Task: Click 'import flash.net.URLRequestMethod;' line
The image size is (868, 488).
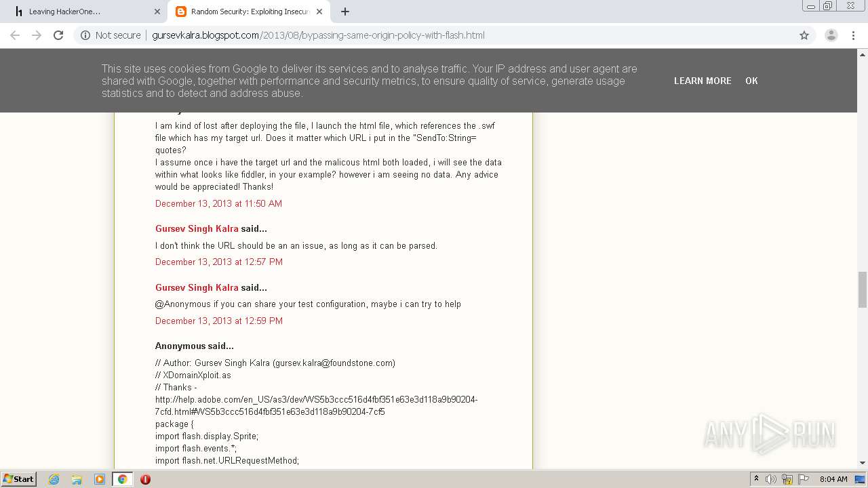Action: click(227, 460)
